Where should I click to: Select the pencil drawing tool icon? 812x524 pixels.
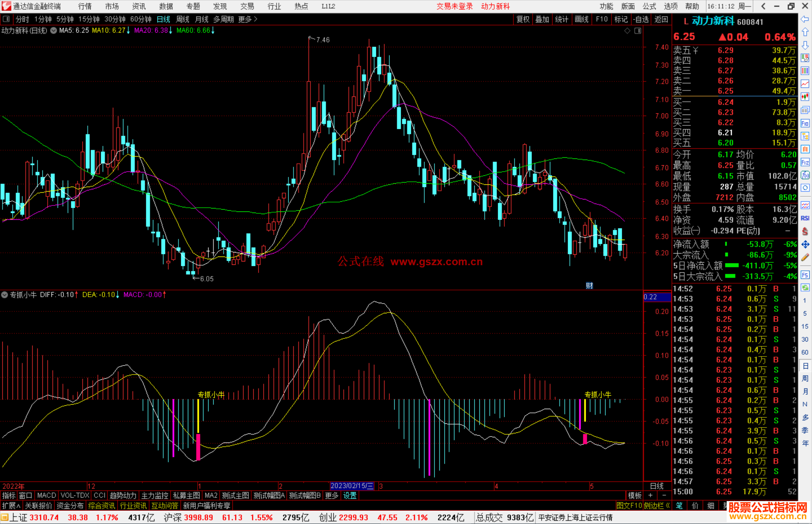805,258
